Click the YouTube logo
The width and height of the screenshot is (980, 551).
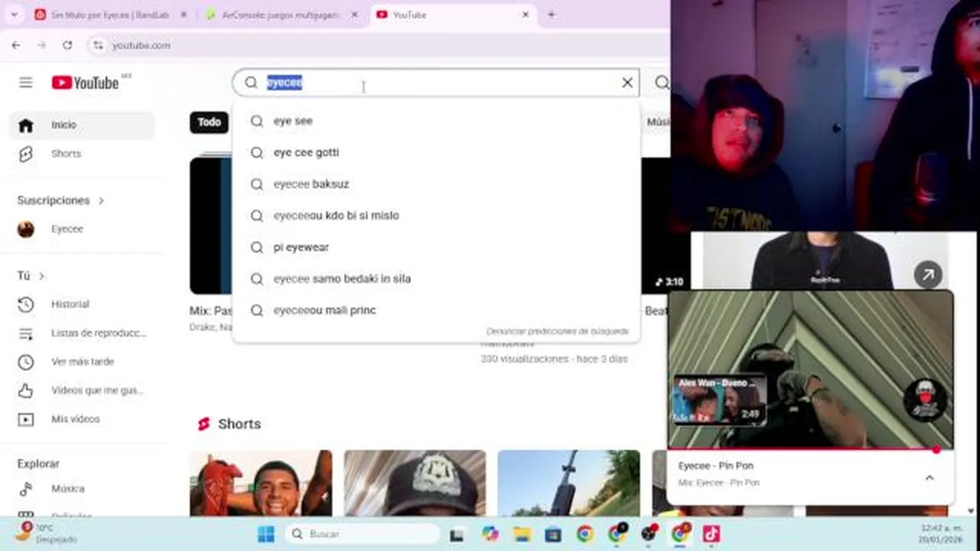(85, 83)
